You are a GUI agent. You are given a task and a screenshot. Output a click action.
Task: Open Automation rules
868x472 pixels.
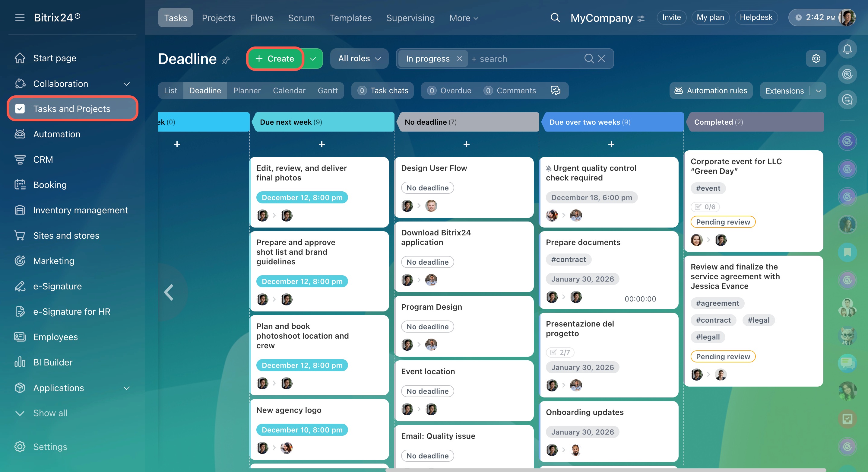coord(711,90)
